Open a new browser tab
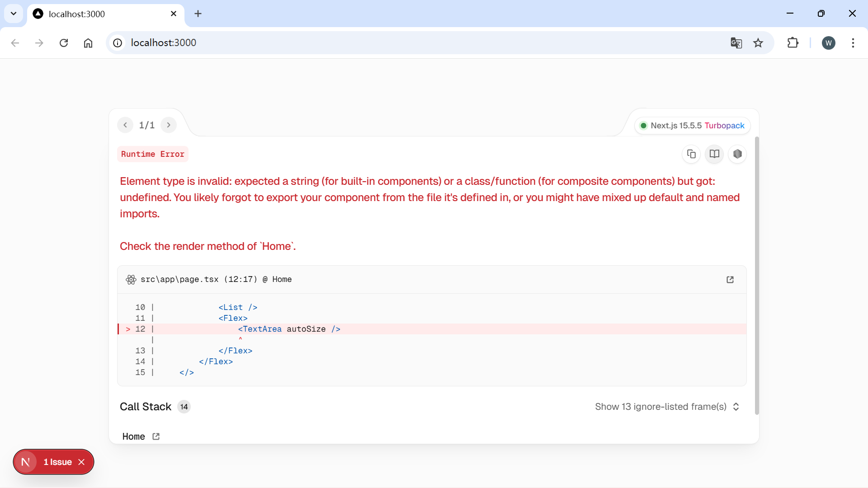This screenshot has width=868, height=488. [198, 14]
